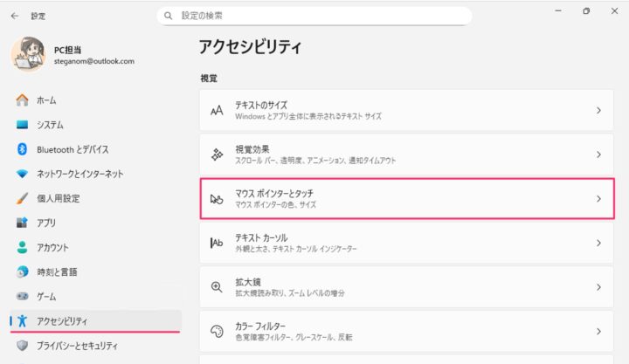Click the search magnifier icon
Image resolution: width=629 pixels, height=364 pixels.
point(169,16)
